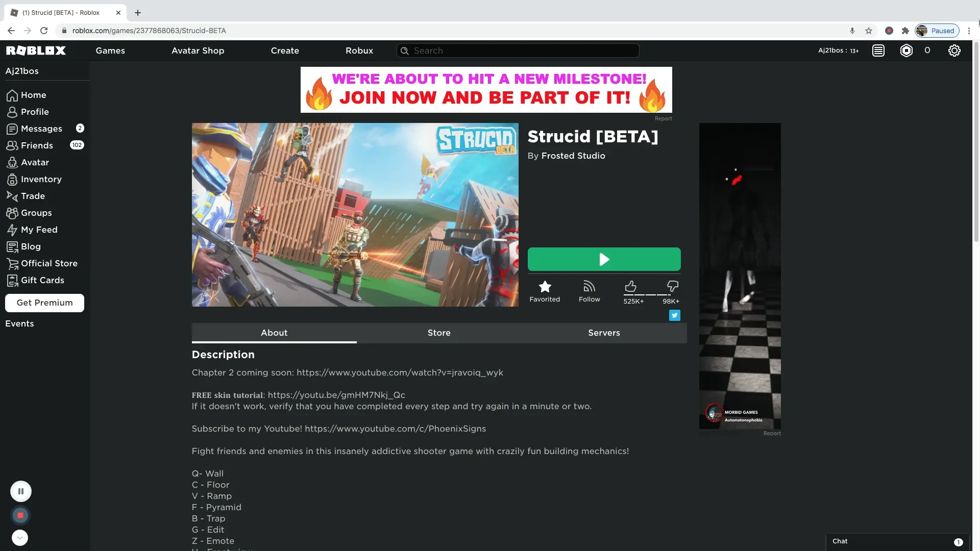
Task: Go to Inventory in the sidebar
Action: click(41, 179)
